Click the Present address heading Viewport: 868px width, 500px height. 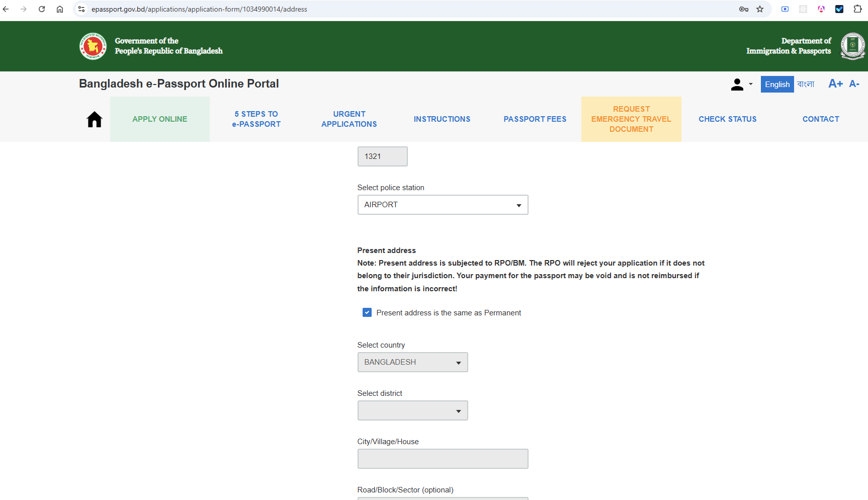(387, 251)
